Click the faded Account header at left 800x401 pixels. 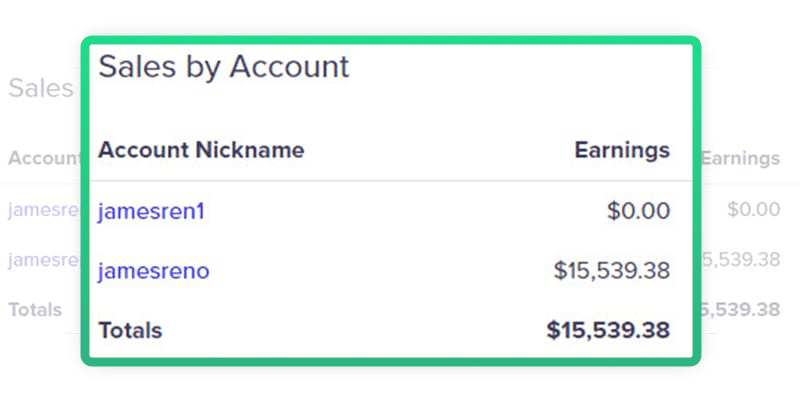44,158
